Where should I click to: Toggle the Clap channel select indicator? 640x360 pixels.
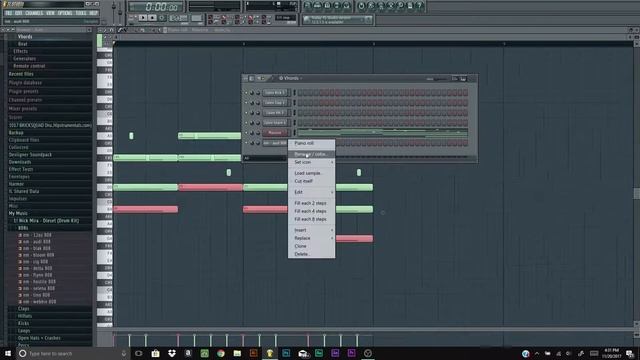(x=294, y=103)
